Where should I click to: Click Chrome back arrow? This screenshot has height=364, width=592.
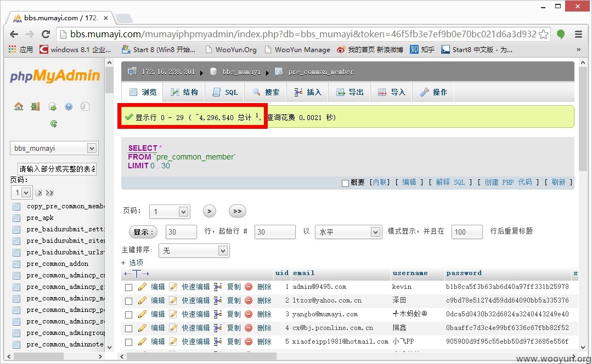[14, 35]
